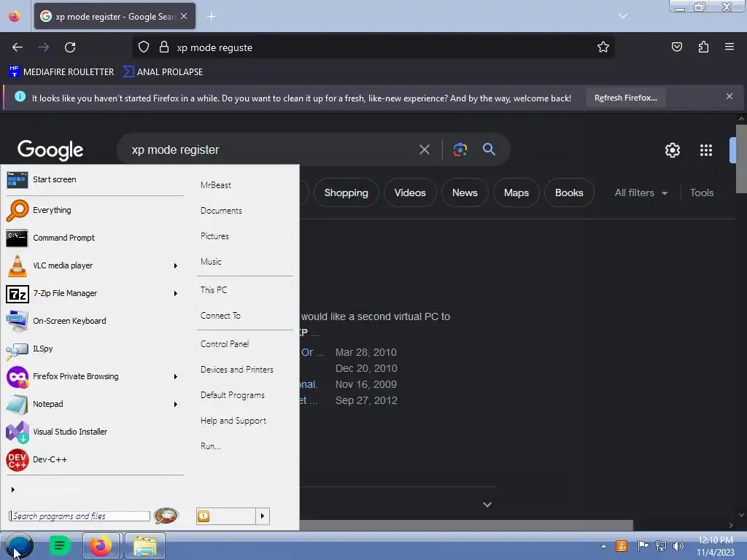Open All filters dropdown
The image size is (747, 560).
pos(640,192)
